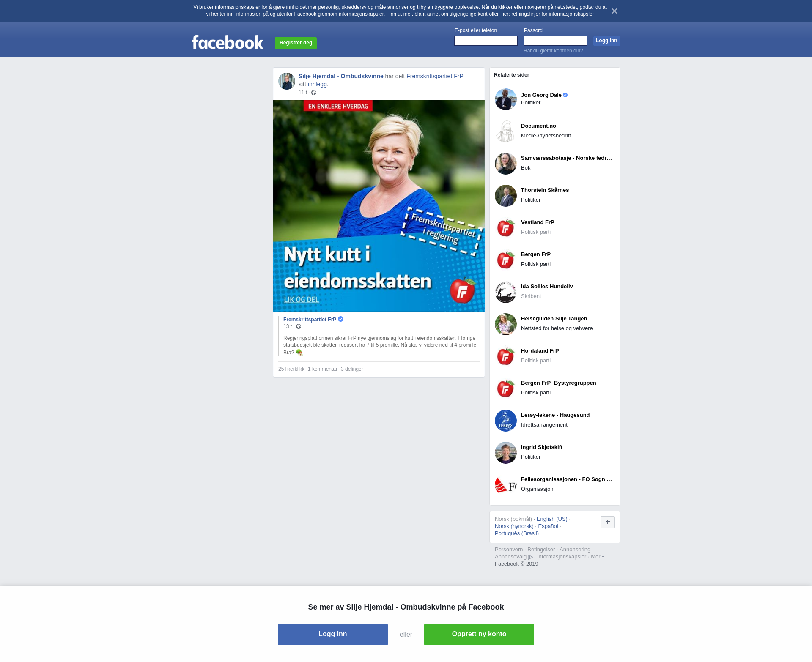The image size is (812, 662).
Task: Open Jon Georg Dale's profile avatar
Action: (506, 99)
